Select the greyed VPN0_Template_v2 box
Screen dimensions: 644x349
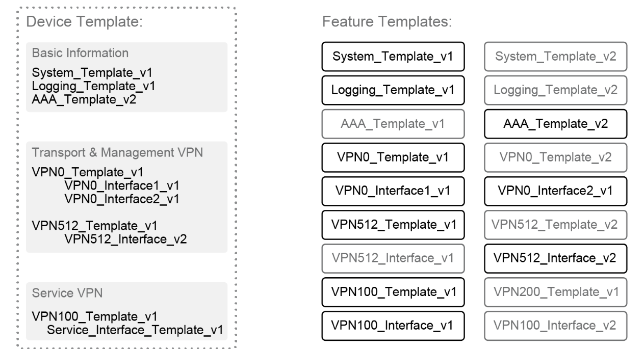(555, 157)
